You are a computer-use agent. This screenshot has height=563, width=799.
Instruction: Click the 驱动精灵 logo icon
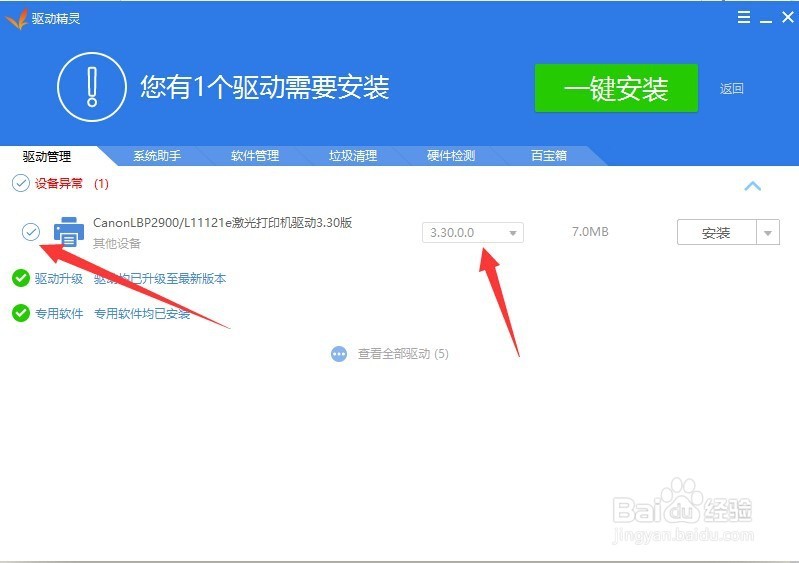(x=16, y=18)
